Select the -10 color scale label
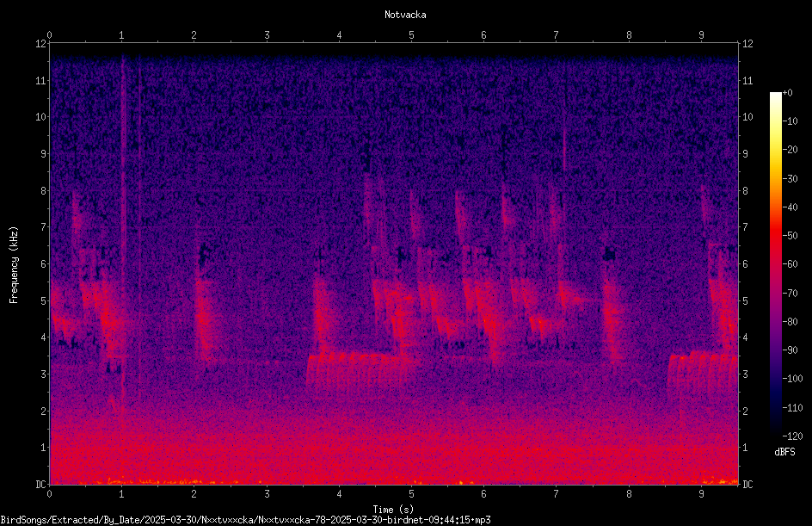812x526 pixels. point(790,121)
